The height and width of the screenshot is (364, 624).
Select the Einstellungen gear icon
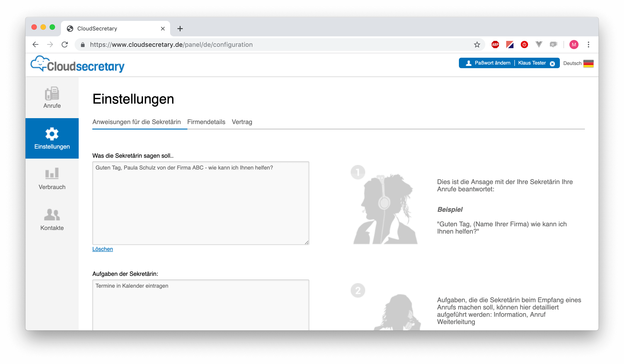[52, 134]
